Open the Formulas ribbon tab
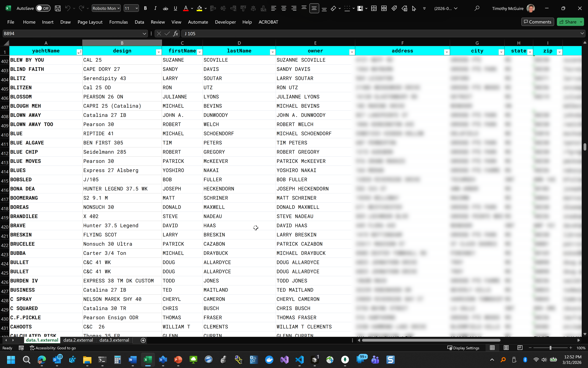 (119, 22)
